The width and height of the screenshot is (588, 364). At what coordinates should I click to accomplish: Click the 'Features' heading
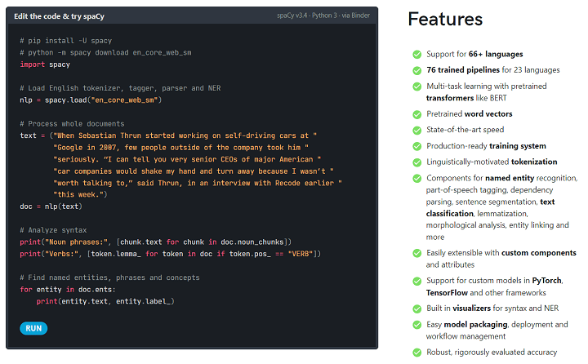coord(445,19)
